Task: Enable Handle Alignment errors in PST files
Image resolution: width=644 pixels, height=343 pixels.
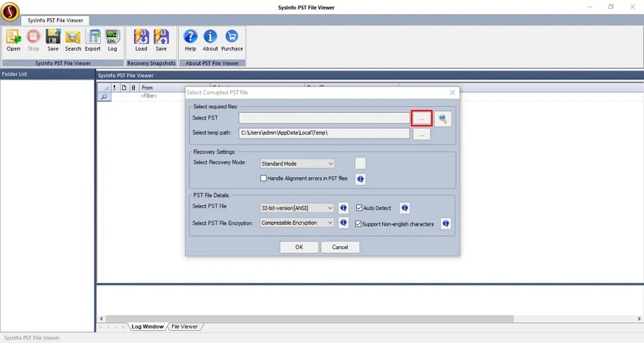Action: pyautogui.click(x=263, y=178)
